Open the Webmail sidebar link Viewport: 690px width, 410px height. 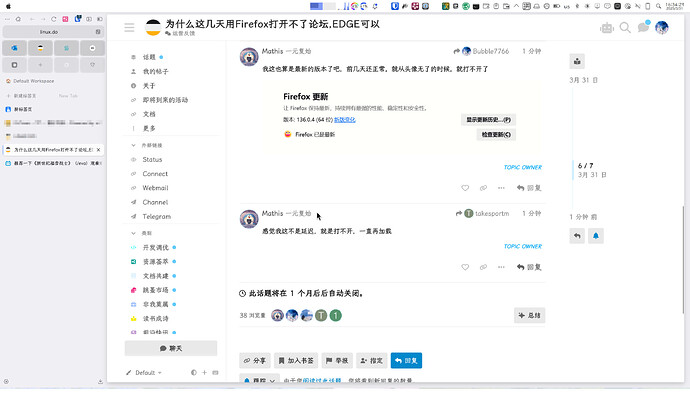click(155, 188)
